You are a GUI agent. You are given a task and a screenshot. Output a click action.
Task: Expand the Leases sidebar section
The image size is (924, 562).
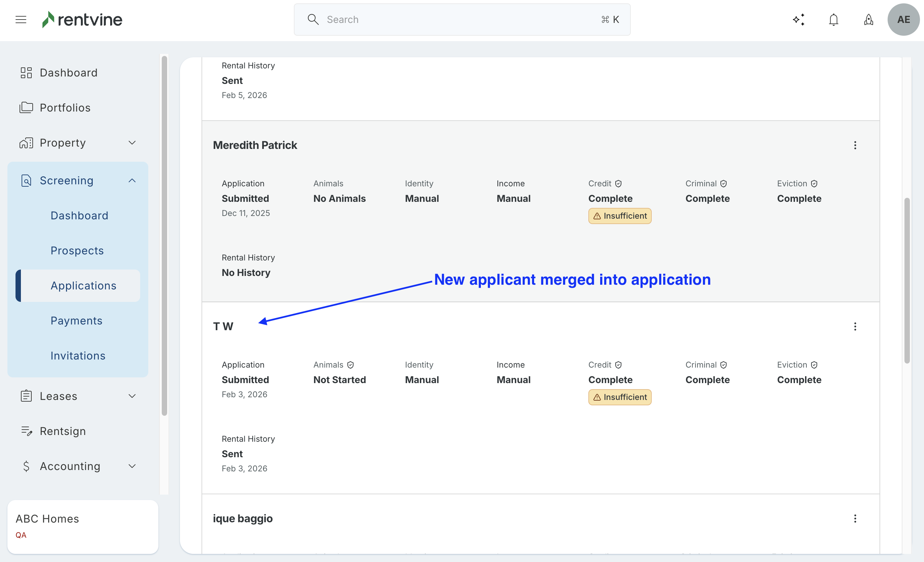click(132, 396)
